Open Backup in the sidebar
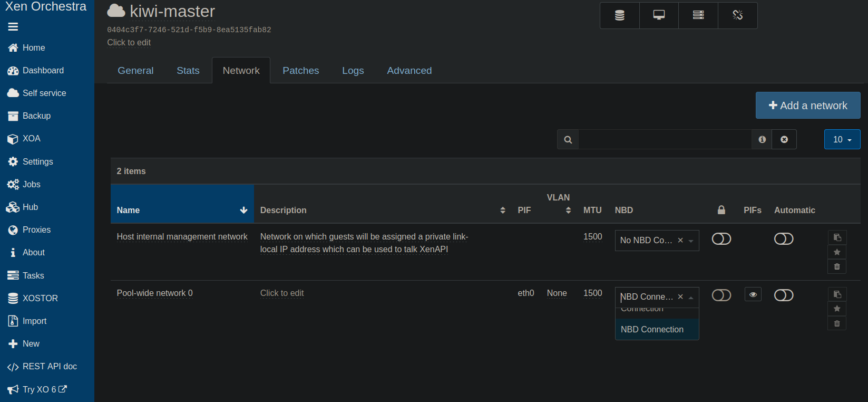 [36, 116]
